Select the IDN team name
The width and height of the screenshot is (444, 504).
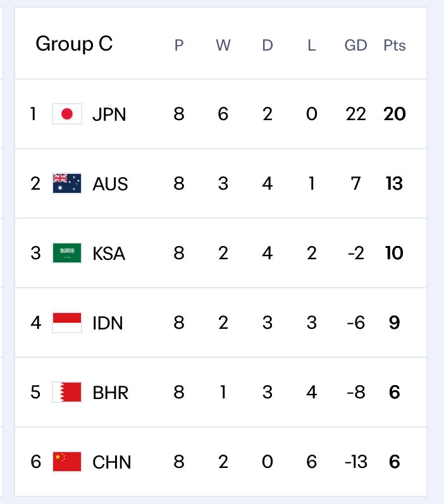[108, 323]
